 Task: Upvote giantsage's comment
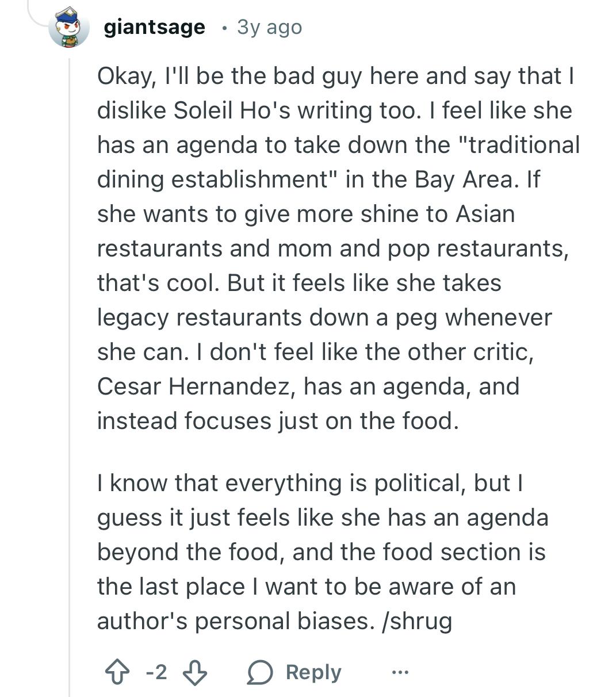pyautogui.click(x=117, y=672)
